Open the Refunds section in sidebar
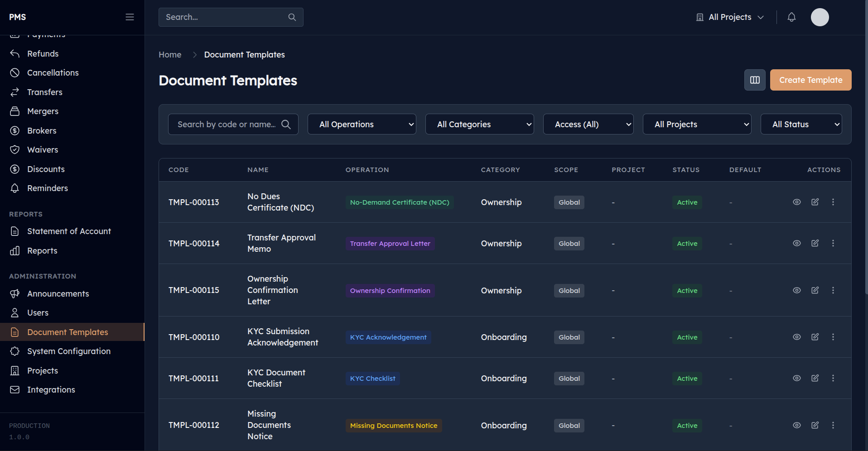This screenshot has height=451, width=868. point(43,53)
